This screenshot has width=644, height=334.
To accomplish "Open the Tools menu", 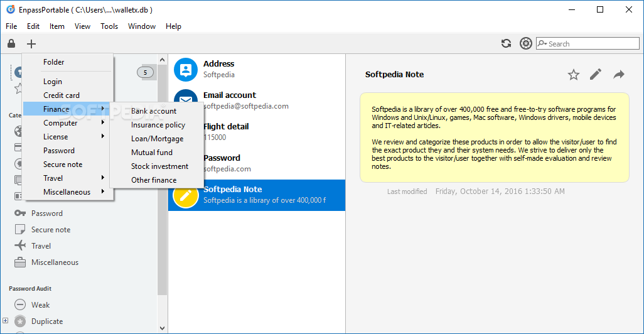I will [x=109, y=26].
